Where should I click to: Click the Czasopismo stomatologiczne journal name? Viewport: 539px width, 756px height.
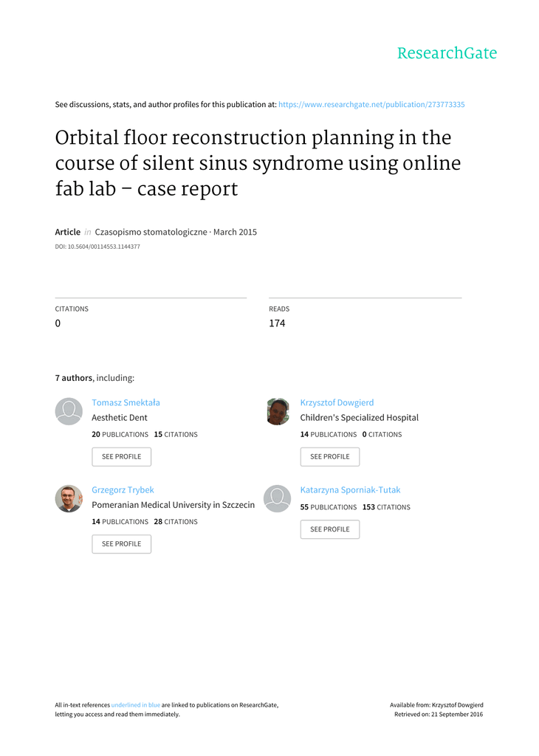151,232
